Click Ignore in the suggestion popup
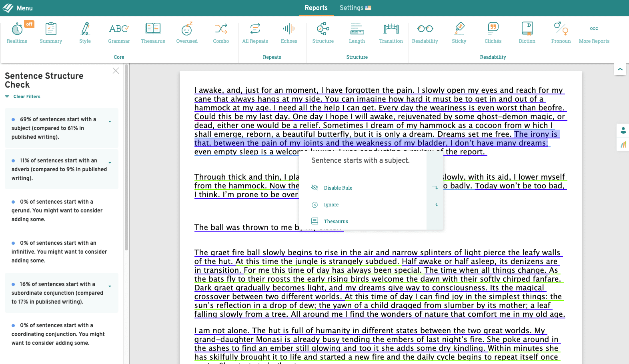Image resolution: width=629 pixels, height=364 pixels. tap(331, 205)
